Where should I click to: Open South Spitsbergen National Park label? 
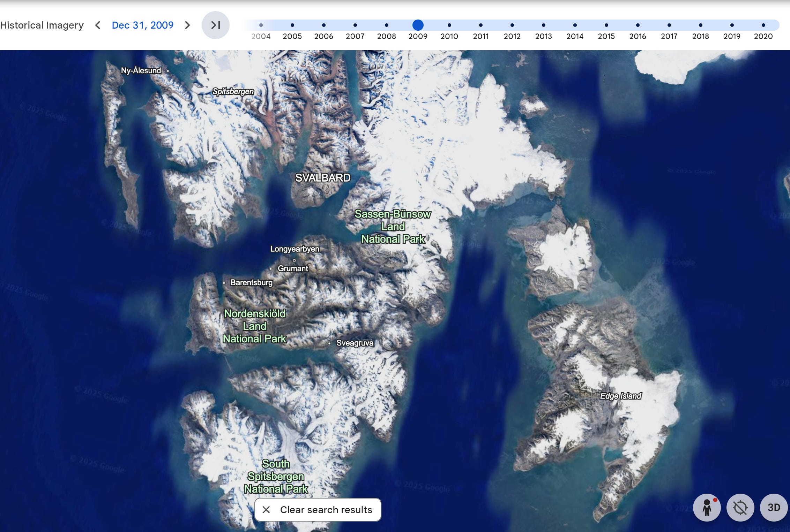(276, 476)
